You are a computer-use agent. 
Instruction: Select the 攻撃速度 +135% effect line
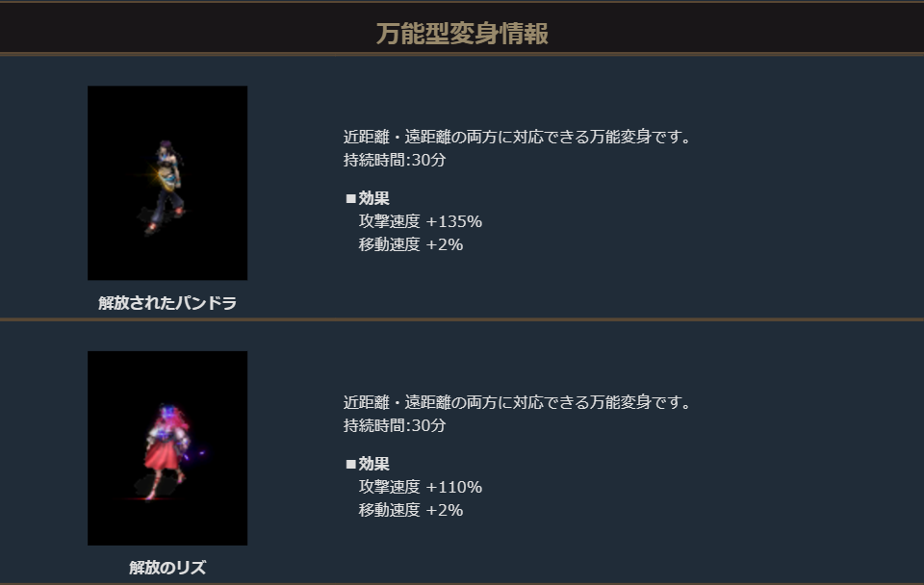click(420, 221)
